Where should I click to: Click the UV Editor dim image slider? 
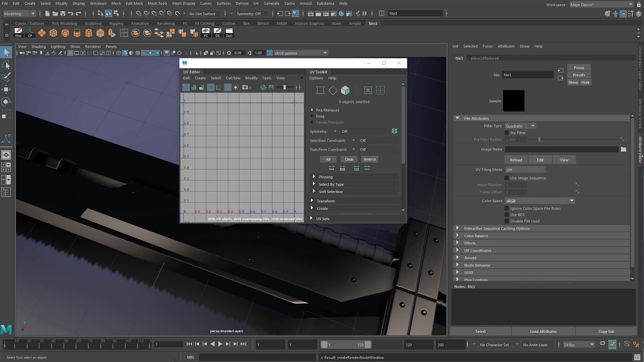click(x=284, y=87)
